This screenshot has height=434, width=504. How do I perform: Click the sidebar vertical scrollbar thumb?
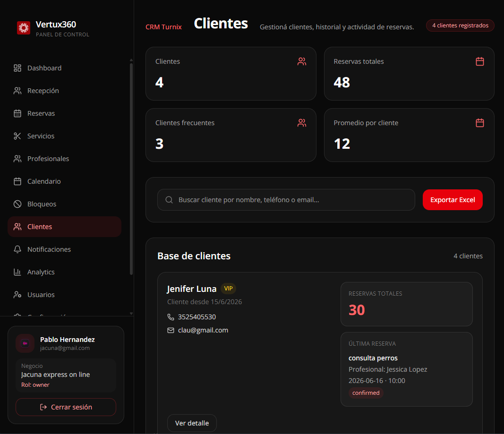[x=131, y=169]
